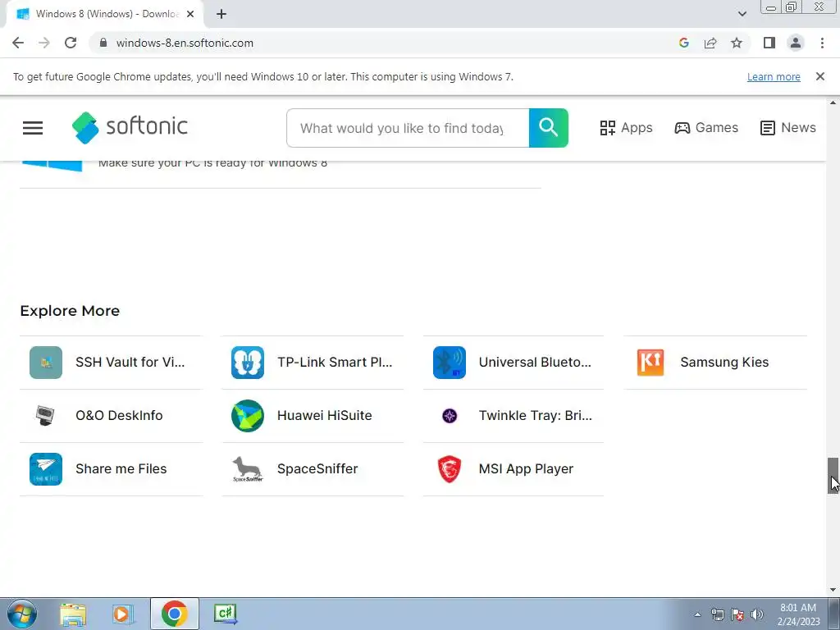Focus the Softonic search input field

coord(408,128)
